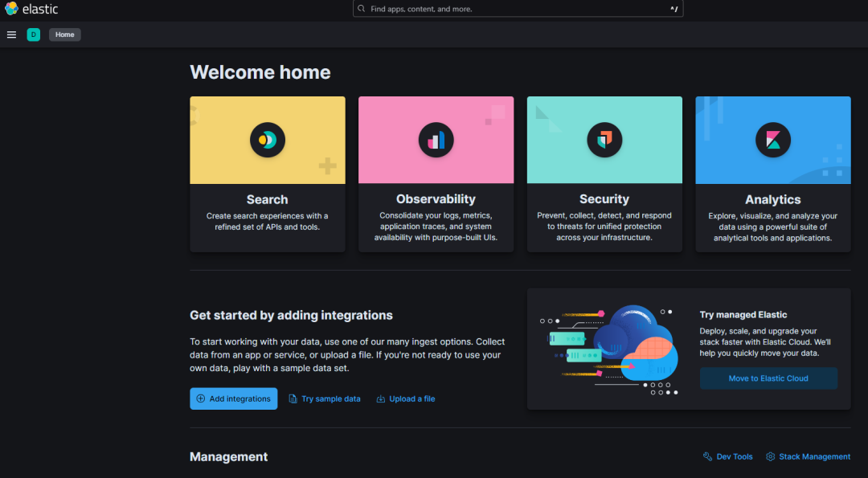Click Try sample data link
The image size is (868, 478).
[330, 398]
